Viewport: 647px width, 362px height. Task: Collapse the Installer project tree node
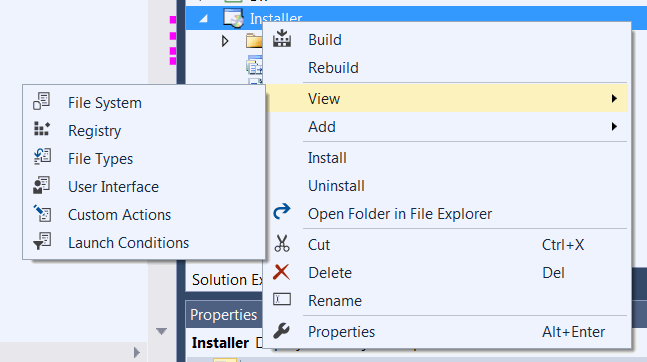tap(203, 19)
